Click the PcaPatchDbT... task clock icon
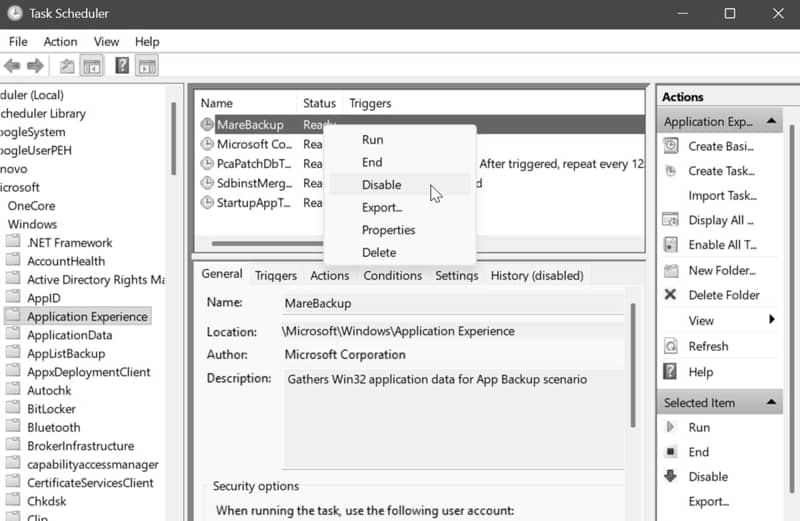 click(207, 163)
